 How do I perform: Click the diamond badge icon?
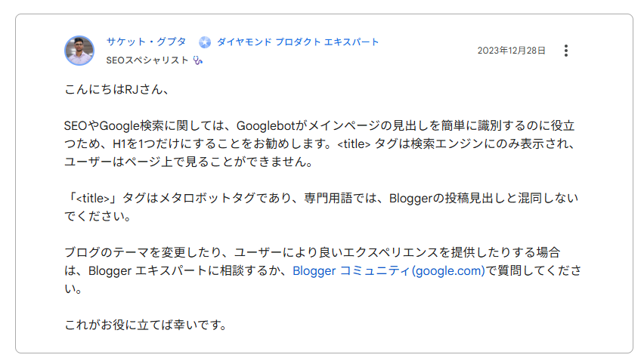point(205,42)
